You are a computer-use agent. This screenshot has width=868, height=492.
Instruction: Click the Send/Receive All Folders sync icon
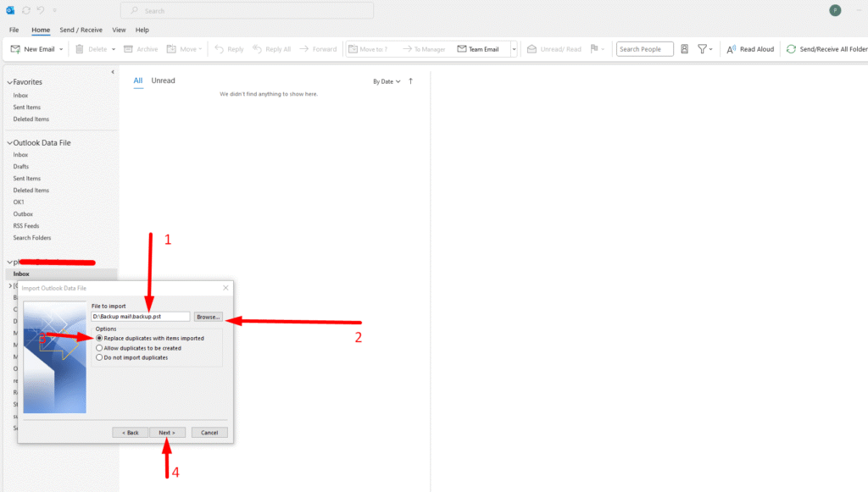(791, 49)
